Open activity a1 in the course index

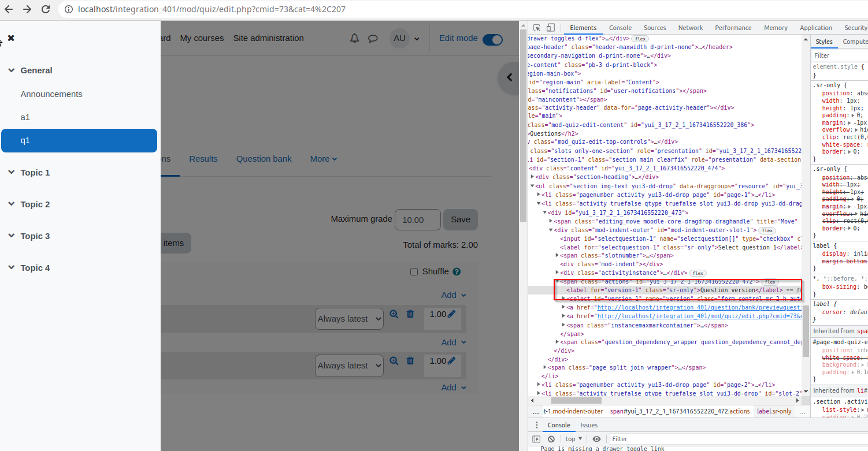coord(25,117)
